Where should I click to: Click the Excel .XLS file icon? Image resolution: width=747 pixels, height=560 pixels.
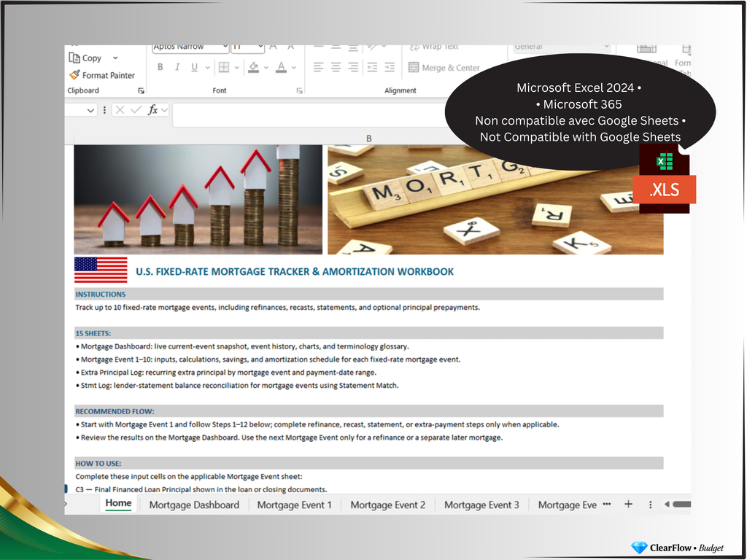point(664,181)
